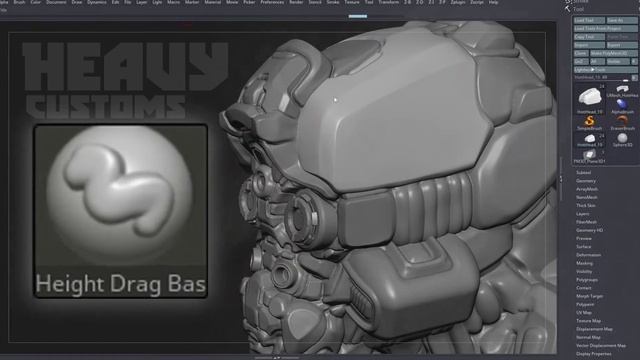The image size is (640, 360).
Task: Click the Tool palette header icon
Action: 568,9
